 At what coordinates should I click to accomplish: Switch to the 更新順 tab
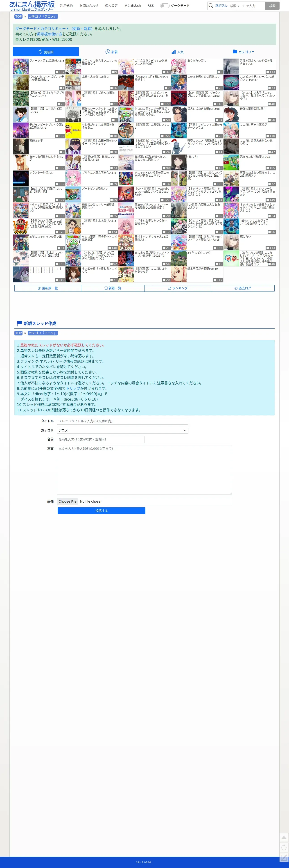(46, 52)
